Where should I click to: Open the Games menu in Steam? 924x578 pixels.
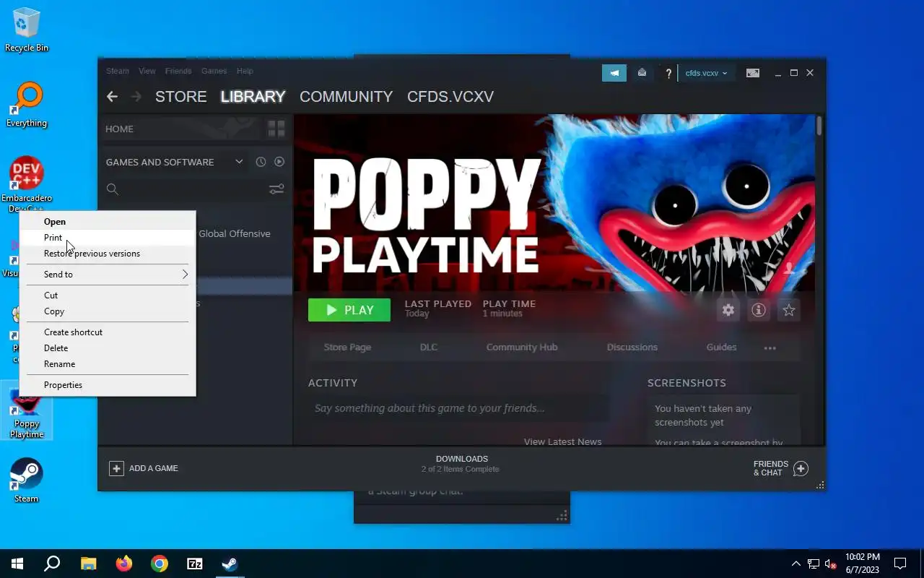214,71
